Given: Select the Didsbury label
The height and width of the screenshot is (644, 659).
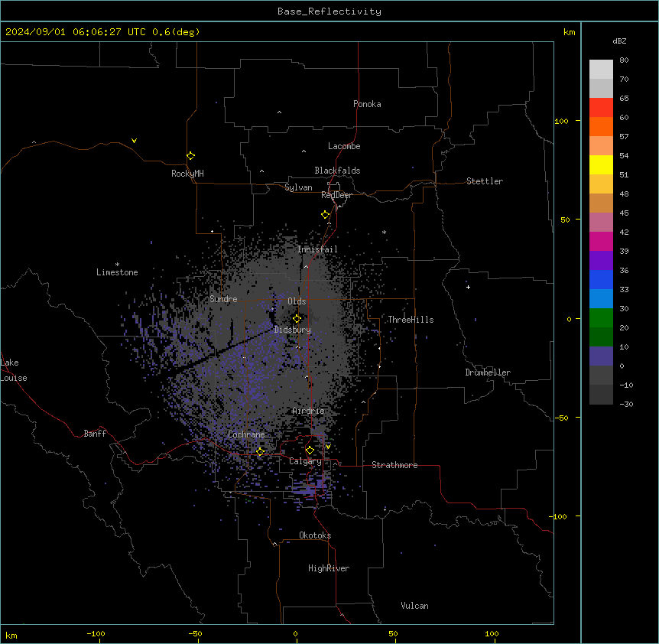Looking at the screenshot, I should pos(293,330).
